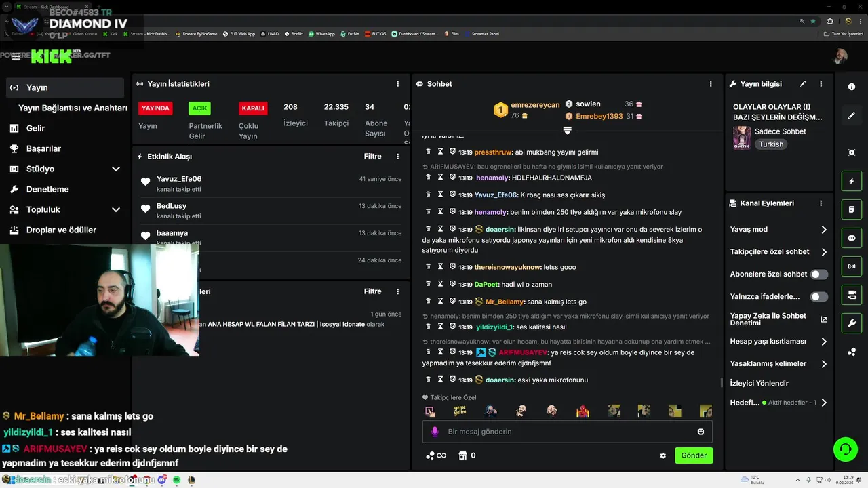868x488 pixels.
Task: Click BedLusy in activity feed
Action: pyautogui.click(x=172, y=206)
